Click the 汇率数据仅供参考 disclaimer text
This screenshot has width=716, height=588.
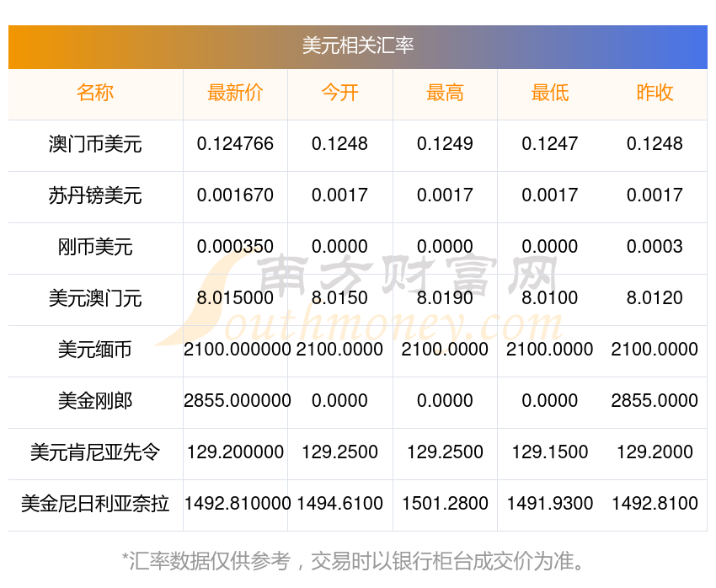pyautogui.click(x=353, y=561)
